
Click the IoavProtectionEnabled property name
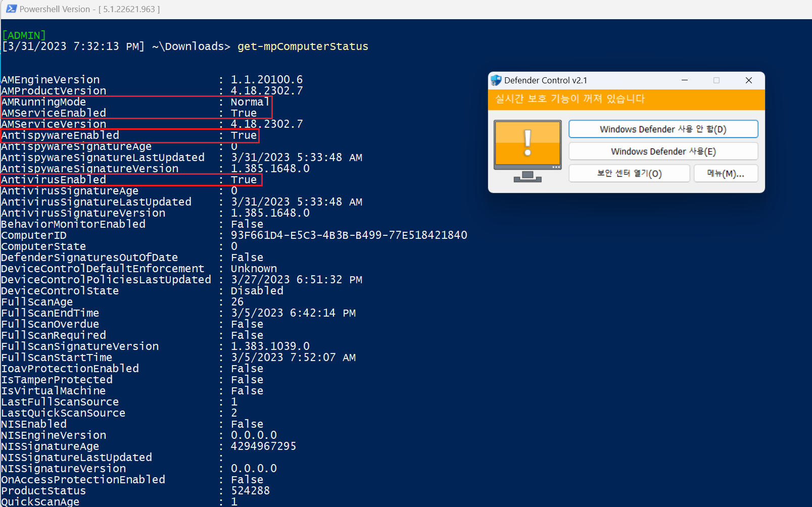(70, 369)
